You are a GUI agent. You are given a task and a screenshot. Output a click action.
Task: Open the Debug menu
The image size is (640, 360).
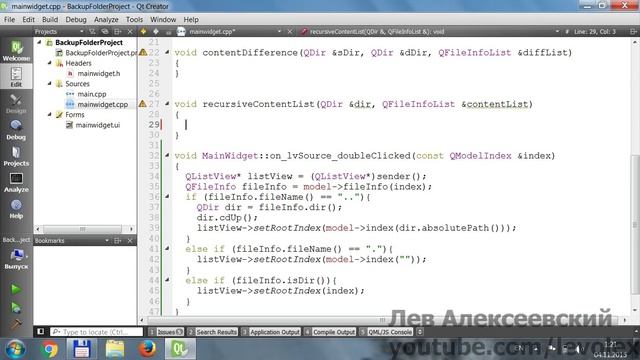pyautogui.click(x=76, y=19)
